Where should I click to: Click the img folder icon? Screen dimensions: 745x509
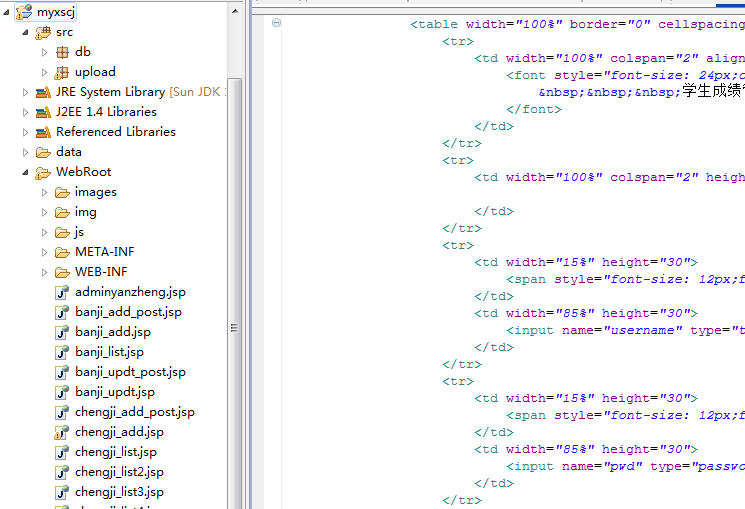coord(62,212)
